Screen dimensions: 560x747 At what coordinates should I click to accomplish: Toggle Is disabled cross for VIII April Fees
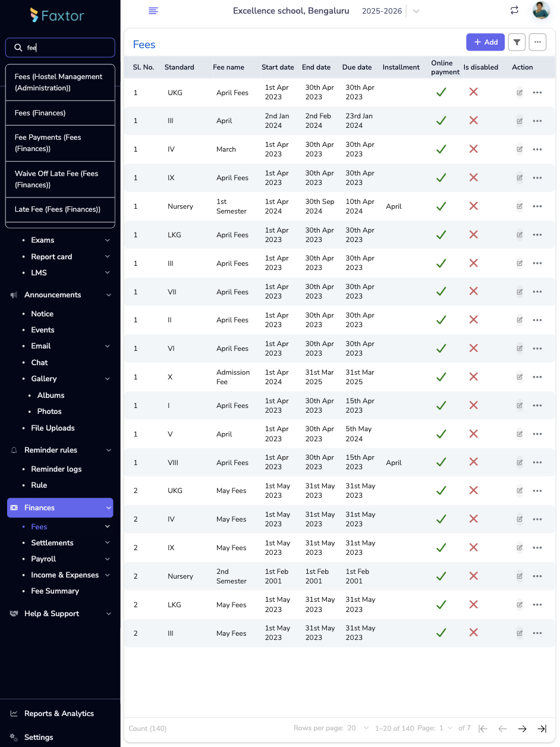[x=473, y=462]
